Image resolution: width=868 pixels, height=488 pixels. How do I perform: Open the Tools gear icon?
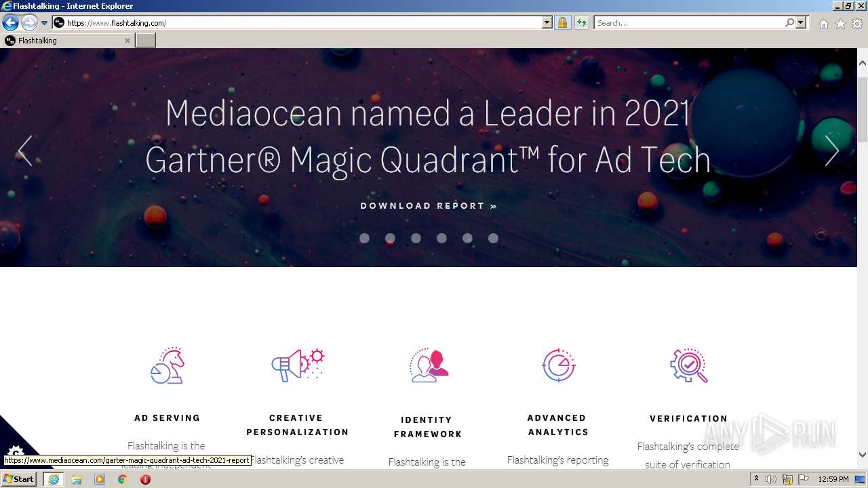(x=858, y=24)
